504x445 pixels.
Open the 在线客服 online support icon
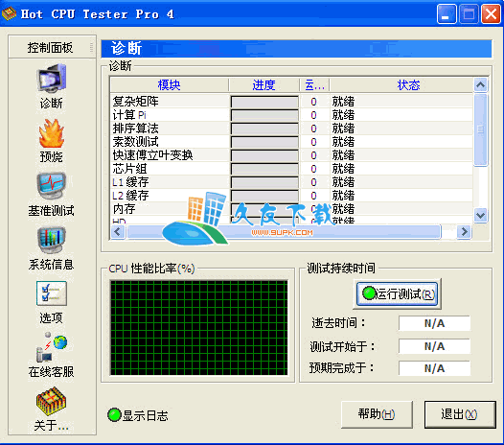pos(52,347)
